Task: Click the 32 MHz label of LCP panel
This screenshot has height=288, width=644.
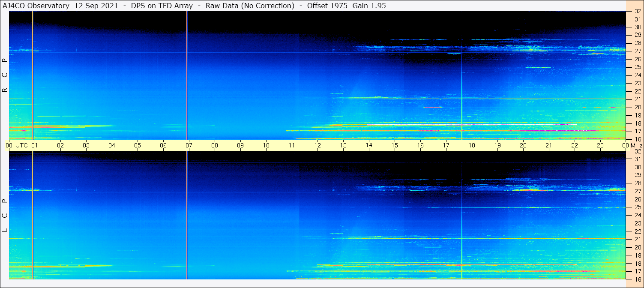Action: tap(637, 151)
